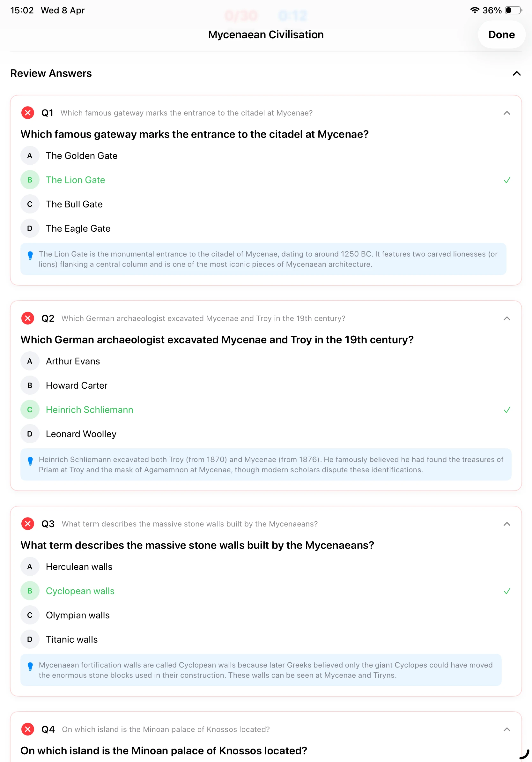Collapse the Review Answers section
The image size is (532, 762).
(x=516, y=74)
